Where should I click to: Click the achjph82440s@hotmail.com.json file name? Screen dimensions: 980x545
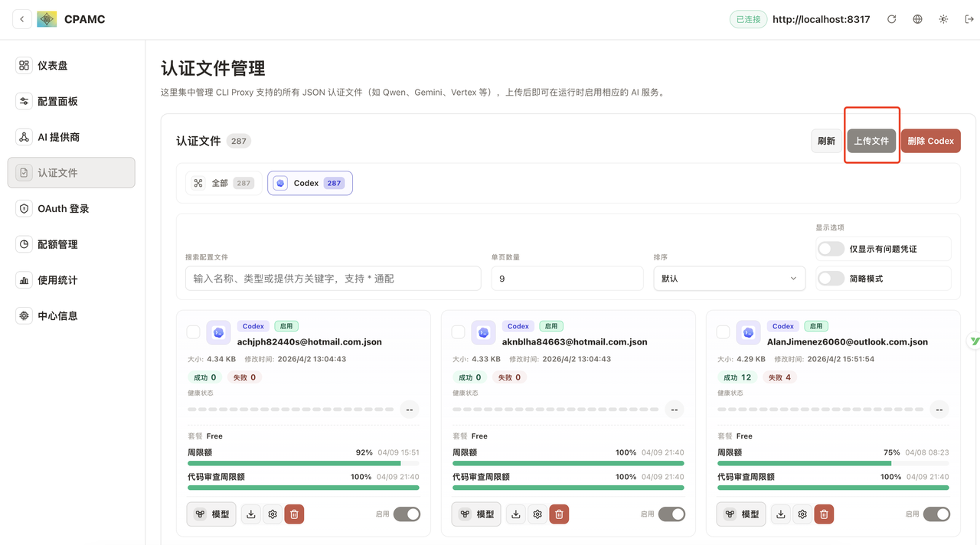coord(309,342)
